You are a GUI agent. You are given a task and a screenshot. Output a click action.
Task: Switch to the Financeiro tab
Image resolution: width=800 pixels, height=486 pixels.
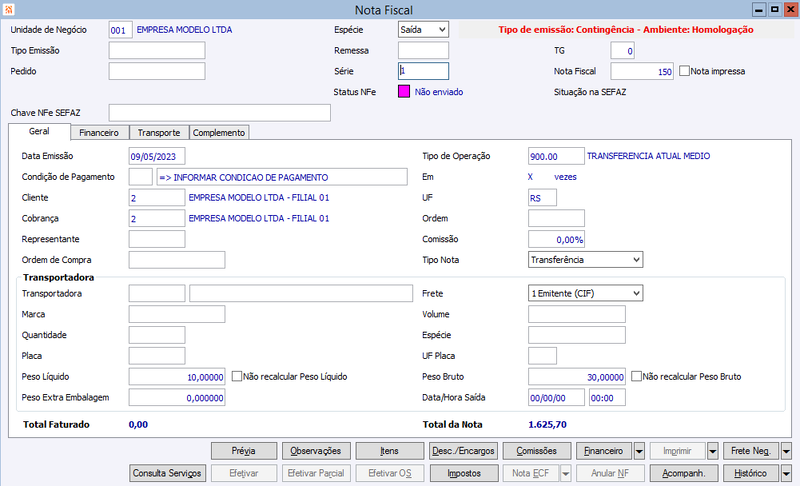click(x=99, y=133)
